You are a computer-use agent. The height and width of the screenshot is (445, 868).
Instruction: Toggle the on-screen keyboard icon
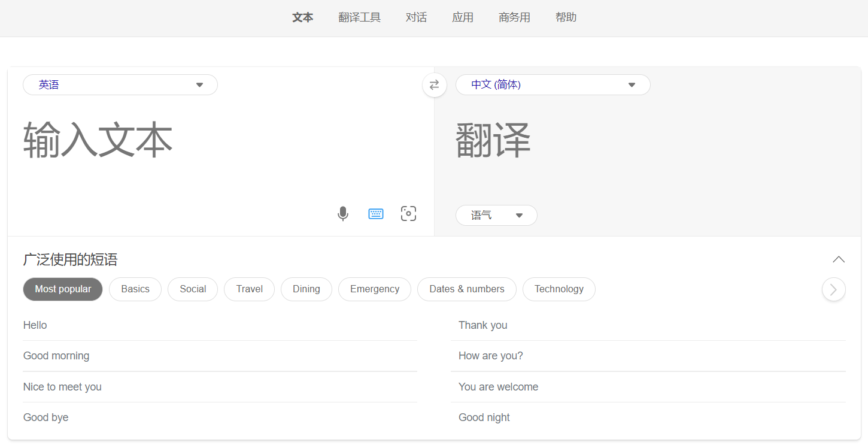tap(376, 214)
